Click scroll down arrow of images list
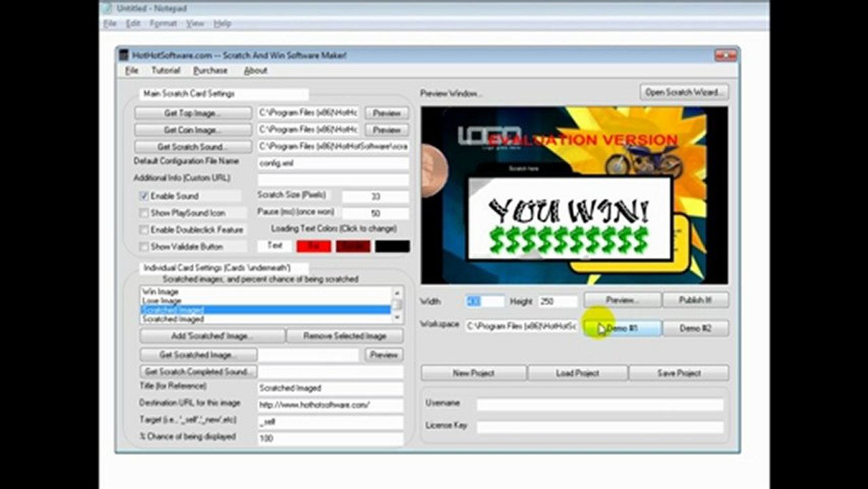Image resolution: width=868 pixels, height=489 pixels. point(398,316)
